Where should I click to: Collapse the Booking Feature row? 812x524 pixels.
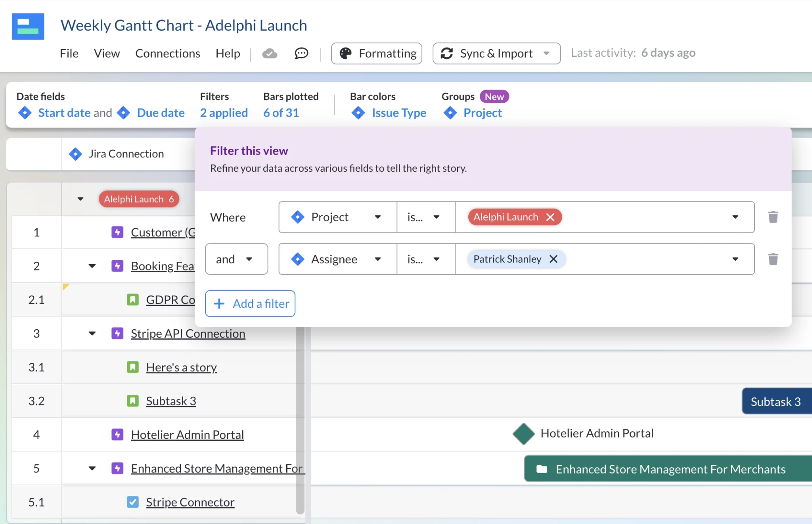92,266
